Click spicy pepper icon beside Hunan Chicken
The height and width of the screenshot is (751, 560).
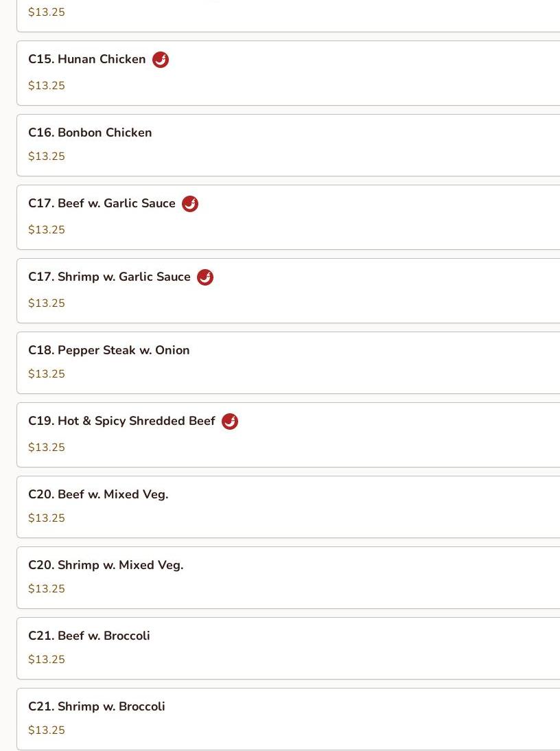[x=161, y=60]
